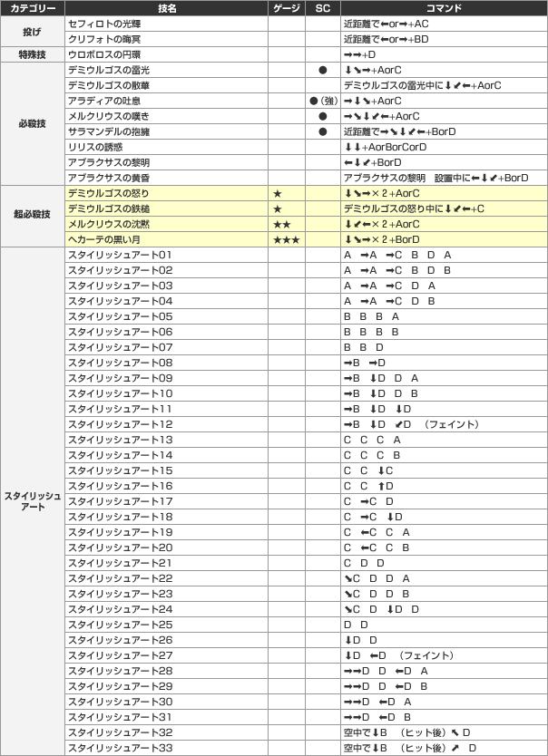548x756 pixels.
Task: Click command 'B B D' of art 07
Action: click(363, 347)
